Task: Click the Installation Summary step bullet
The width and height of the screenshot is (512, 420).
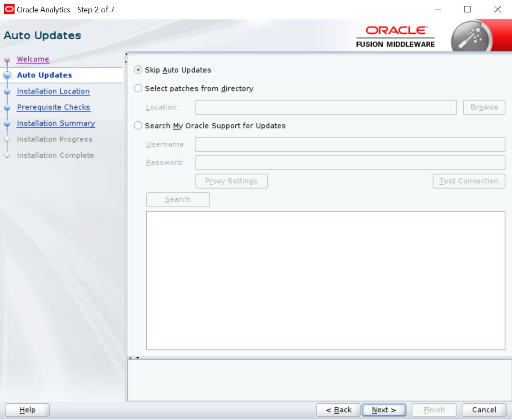Action: [7, 123]
